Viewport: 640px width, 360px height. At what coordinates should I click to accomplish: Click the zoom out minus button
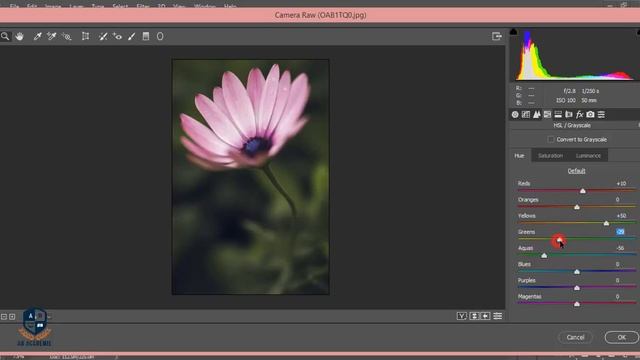tap(4, 317)
